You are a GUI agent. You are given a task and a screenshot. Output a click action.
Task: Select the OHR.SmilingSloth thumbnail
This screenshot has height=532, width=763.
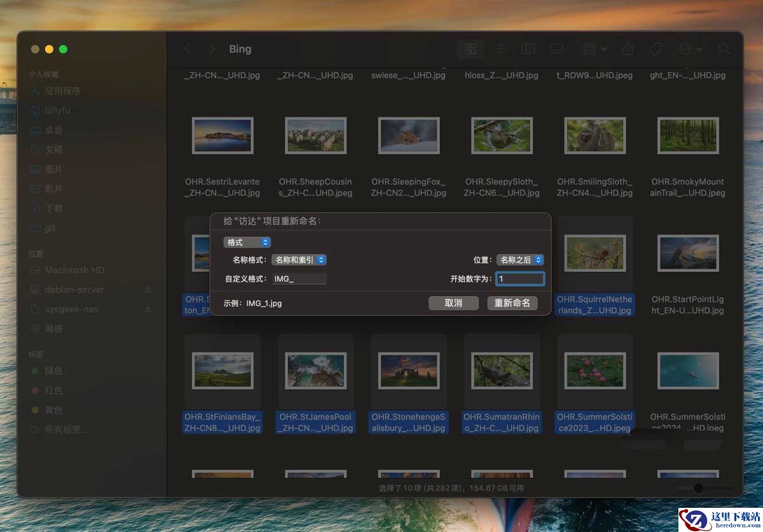(595, 135)
